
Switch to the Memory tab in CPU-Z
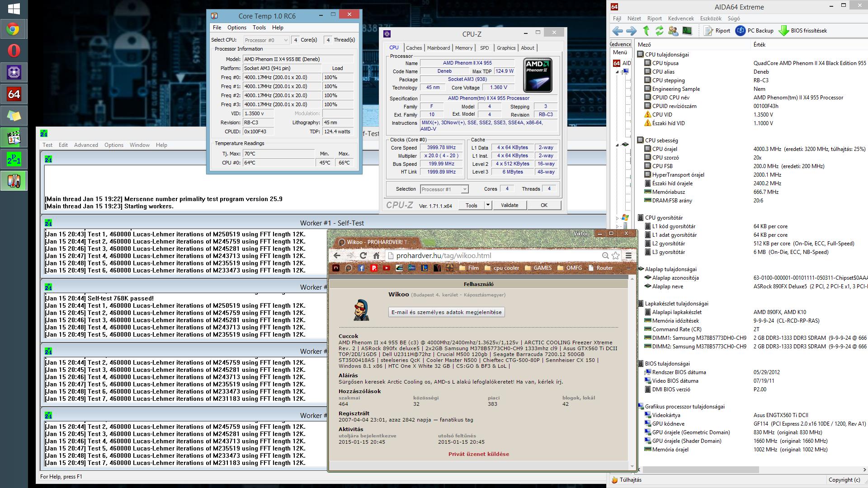point(464,48)
